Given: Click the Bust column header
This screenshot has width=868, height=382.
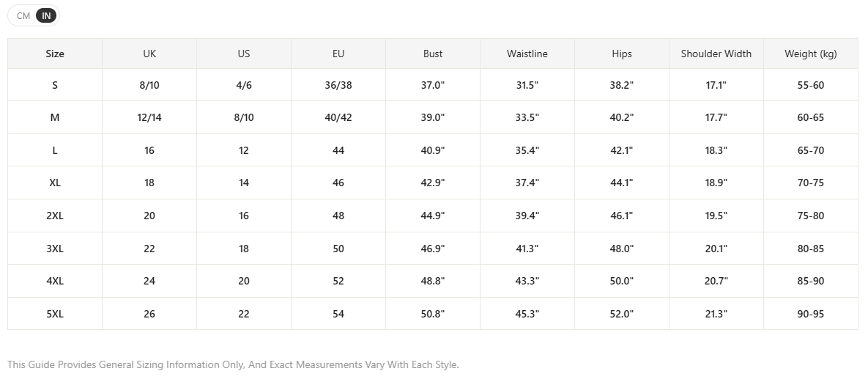Looking at the screenshot, I should coord(433,54).
